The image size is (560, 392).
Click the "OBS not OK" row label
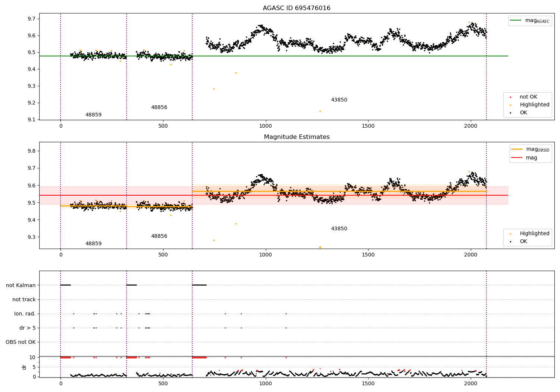[x=21, y=342]
